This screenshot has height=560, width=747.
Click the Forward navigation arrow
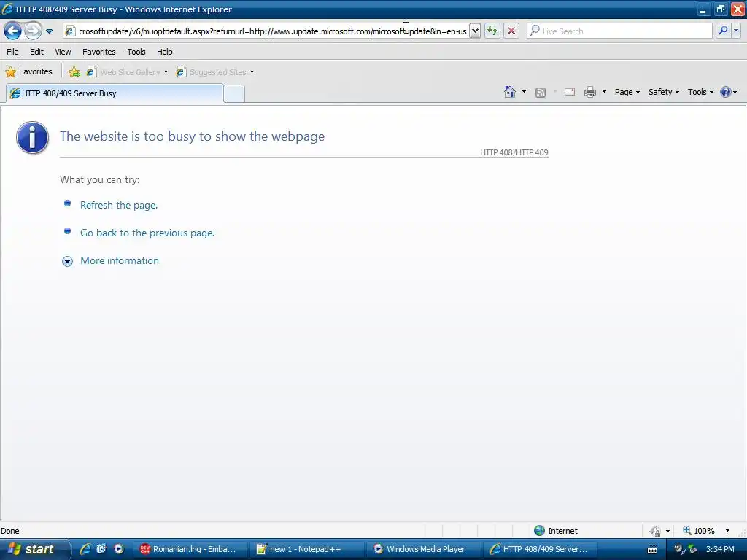pos(33,31)
